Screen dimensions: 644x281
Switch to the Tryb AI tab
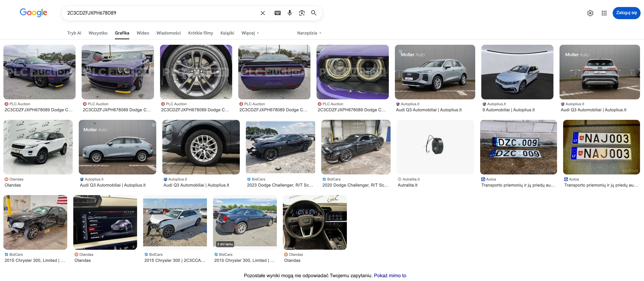coord(74,33)
